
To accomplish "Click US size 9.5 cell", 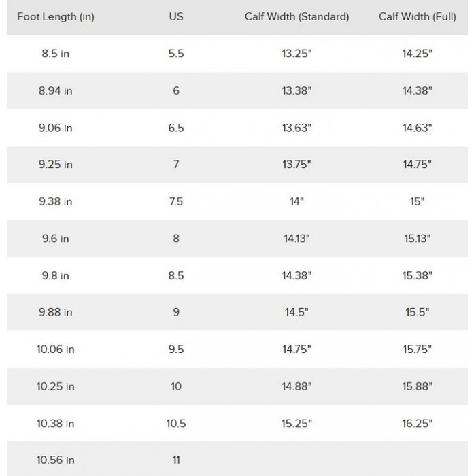I will tap(176, 350).
